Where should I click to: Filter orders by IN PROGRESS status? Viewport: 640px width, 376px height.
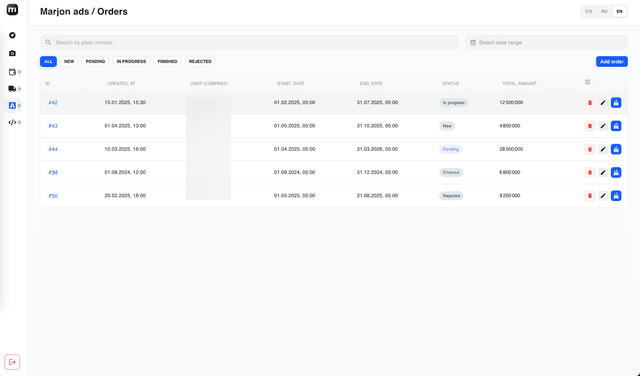131,61
